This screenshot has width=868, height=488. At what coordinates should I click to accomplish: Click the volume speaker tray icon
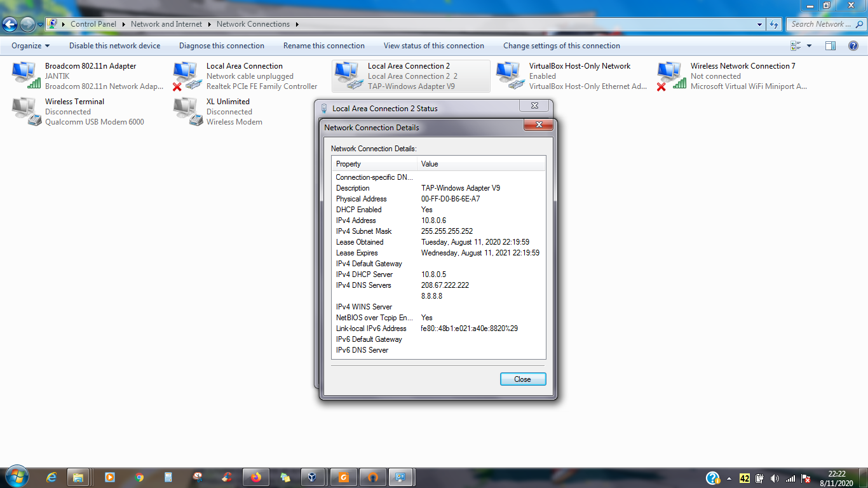point(775,478)
